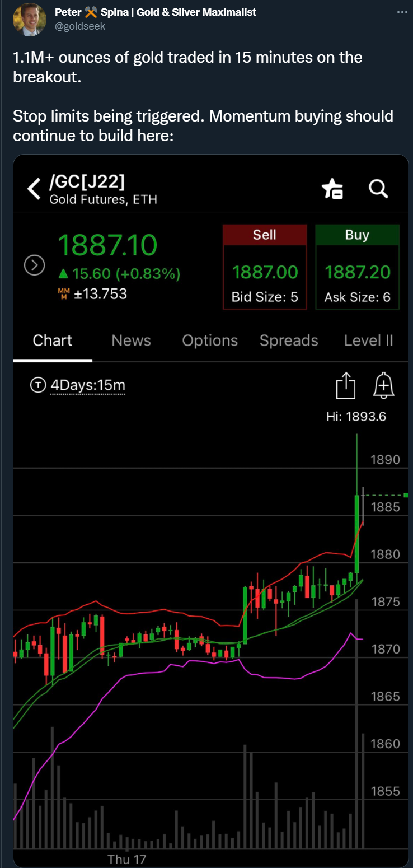This screenshot has height=868, width=413.
Task: Tap the share chart icon
Action: pos(346,386)
